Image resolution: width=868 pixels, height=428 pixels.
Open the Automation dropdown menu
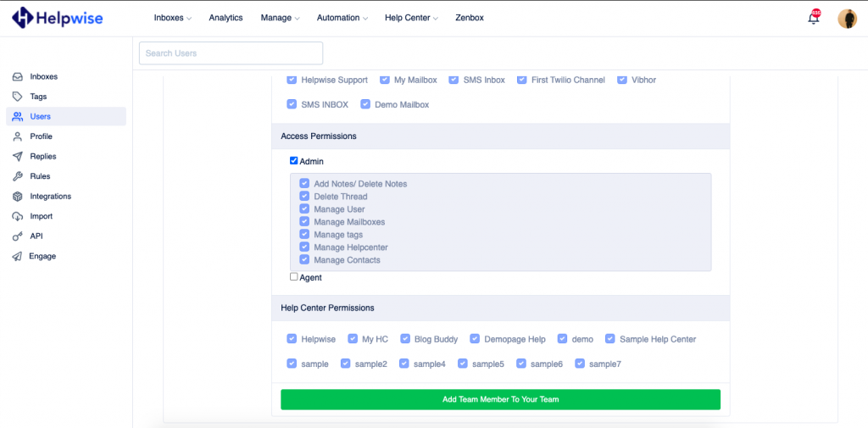pos(343,18)
